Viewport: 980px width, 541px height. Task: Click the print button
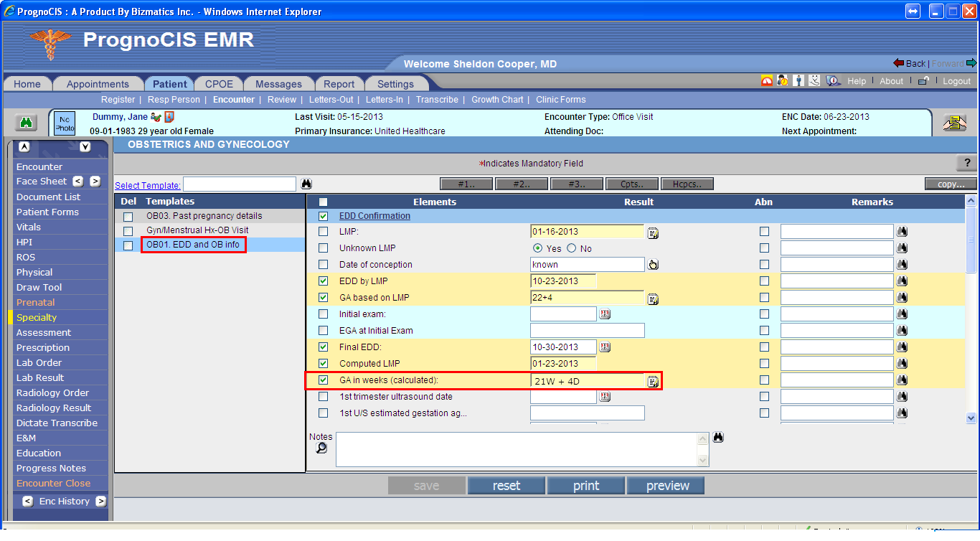[x=586, y=486]
